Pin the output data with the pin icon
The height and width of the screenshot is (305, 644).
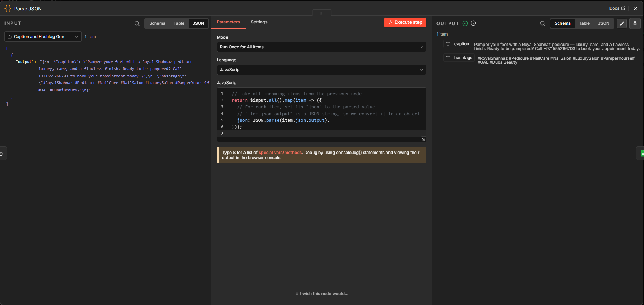coord(635,23)
